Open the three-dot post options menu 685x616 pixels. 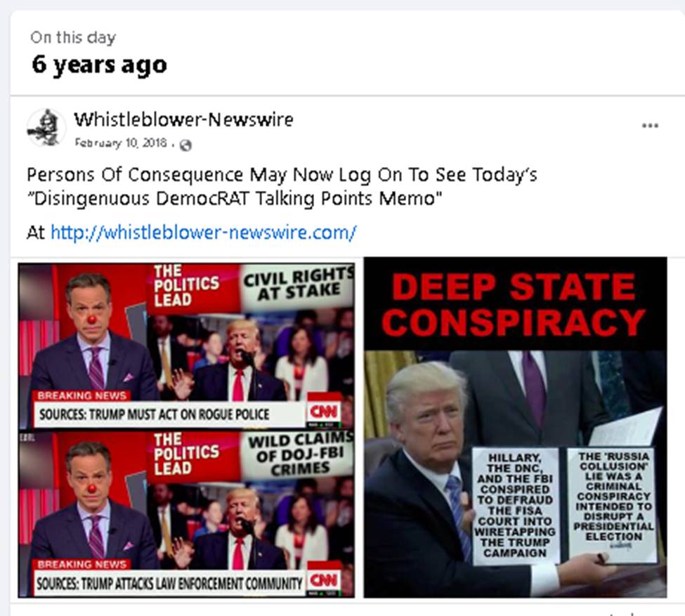pos(650,126)
